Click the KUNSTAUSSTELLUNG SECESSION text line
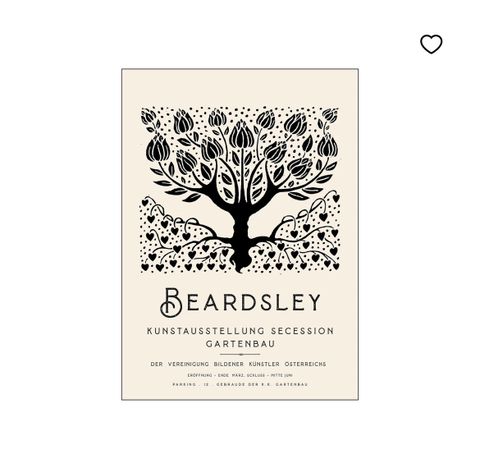This screenshot has height=473, width=480. point(240,331)
